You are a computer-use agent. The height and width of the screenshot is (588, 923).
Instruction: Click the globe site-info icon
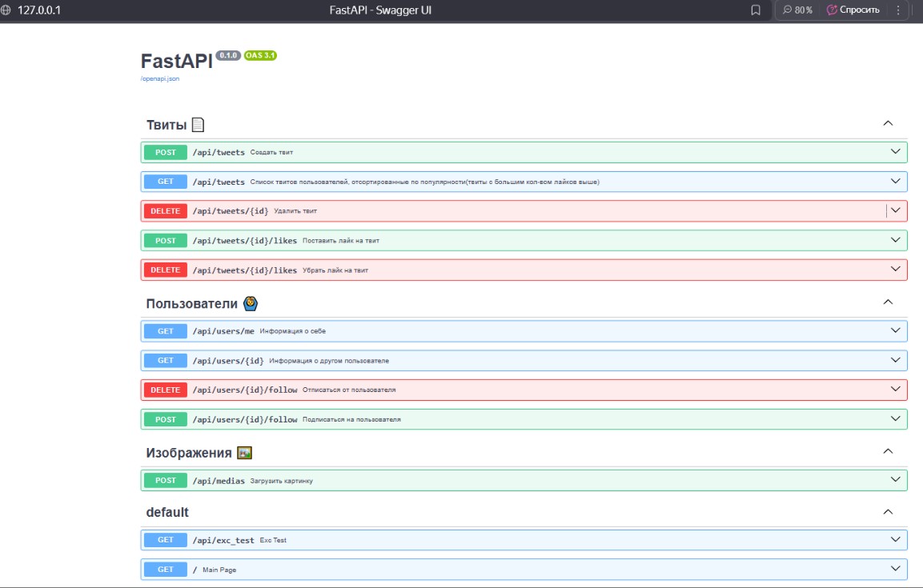coord(6,10)
